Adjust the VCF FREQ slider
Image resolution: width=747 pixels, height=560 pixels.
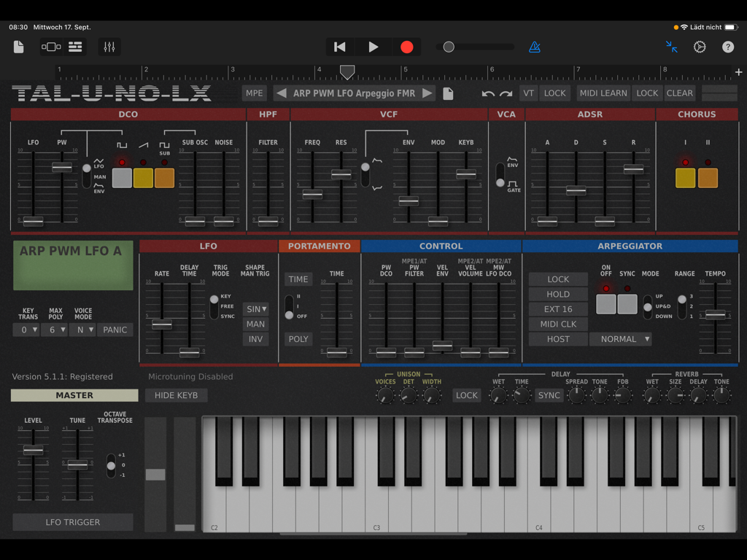[313, 195]
